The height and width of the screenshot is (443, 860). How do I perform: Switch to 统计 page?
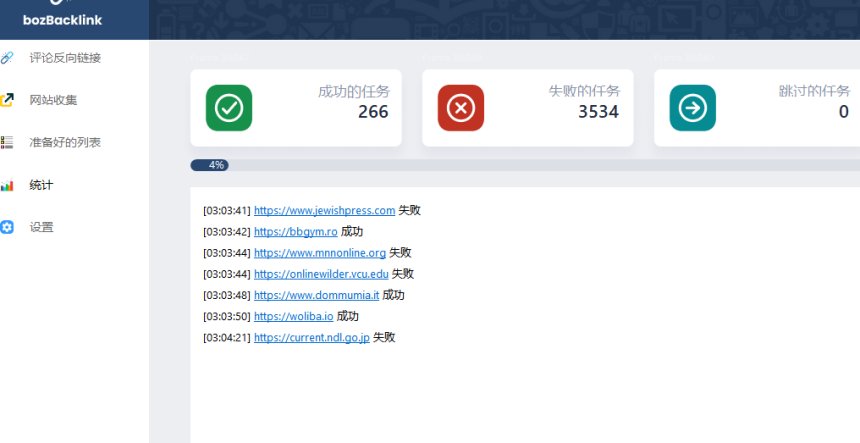pyautogui.click(x=41, y=185)
